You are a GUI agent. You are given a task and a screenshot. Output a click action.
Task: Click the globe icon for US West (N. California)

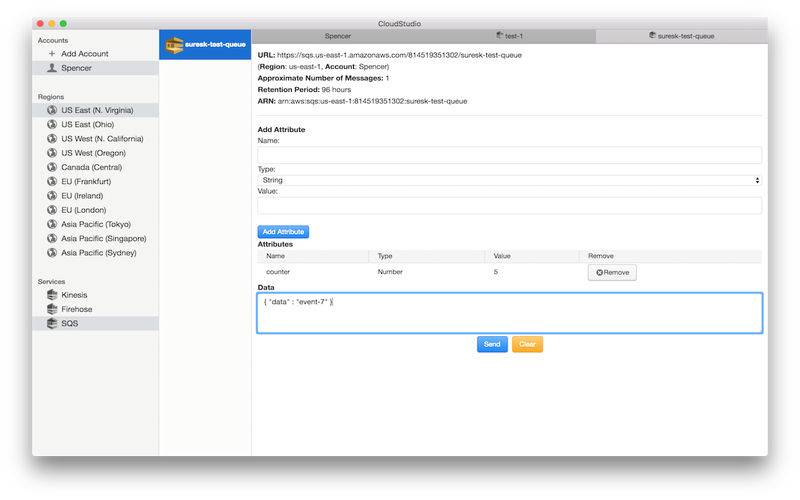(52, 139)
